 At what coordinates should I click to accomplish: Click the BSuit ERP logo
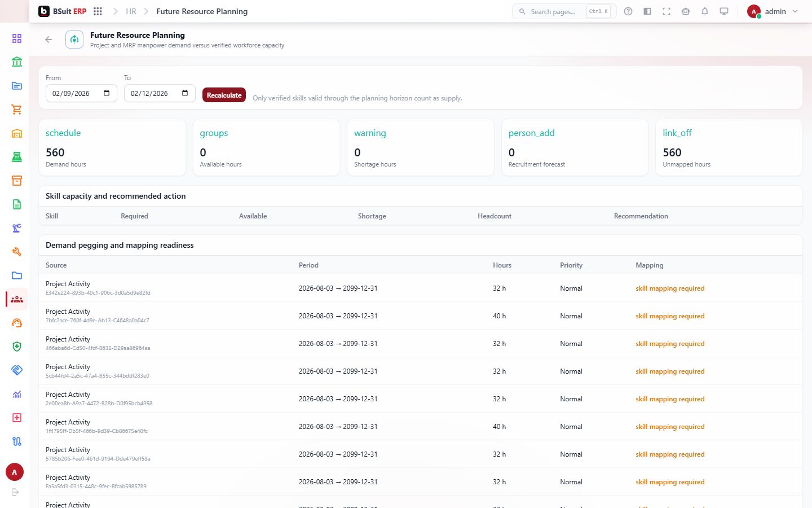pyautogui.click(x=63, y=11)
